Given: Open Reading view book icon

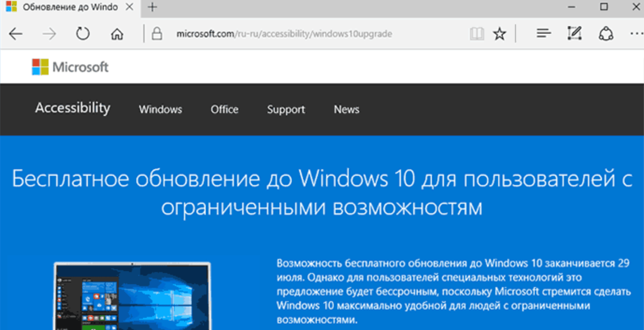Looking at the screenshot, I should click(477, 34).
